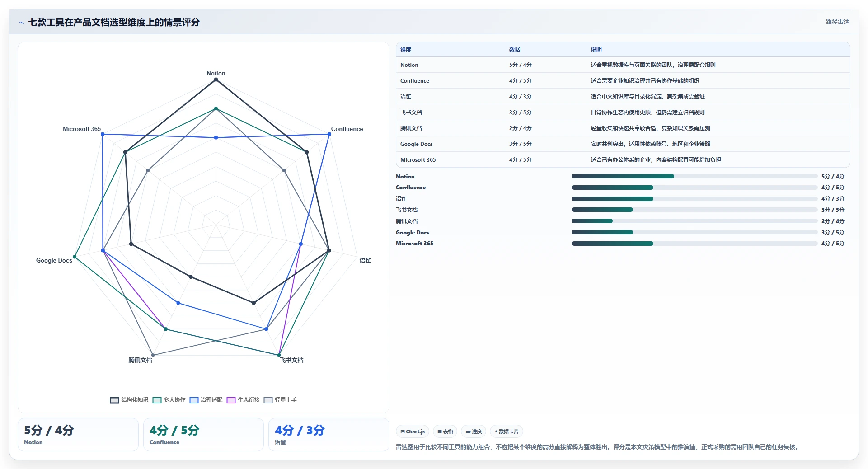
Task: Click the Notion axis label on radar
Action: (x=216, y=73)
